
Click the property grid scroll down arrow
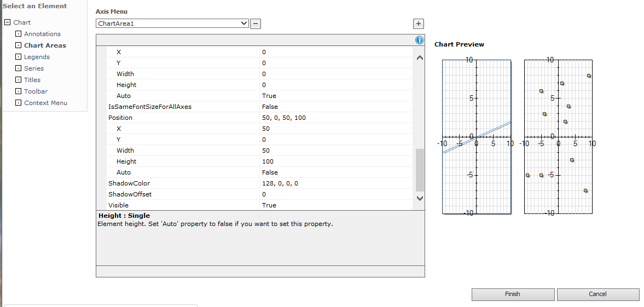click(419, 198)
